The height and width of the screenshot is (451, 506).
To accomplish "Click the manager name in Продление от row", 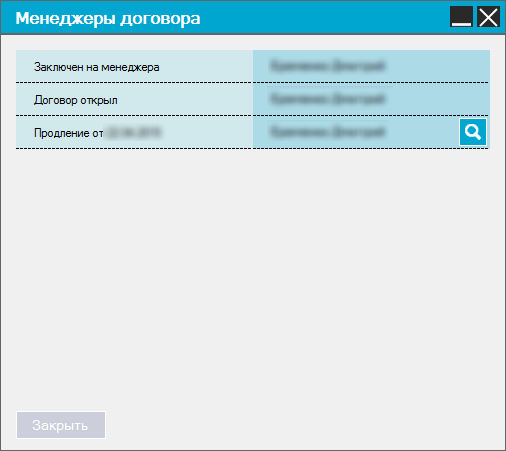I will pyautogui.click(x=328, y=132).
